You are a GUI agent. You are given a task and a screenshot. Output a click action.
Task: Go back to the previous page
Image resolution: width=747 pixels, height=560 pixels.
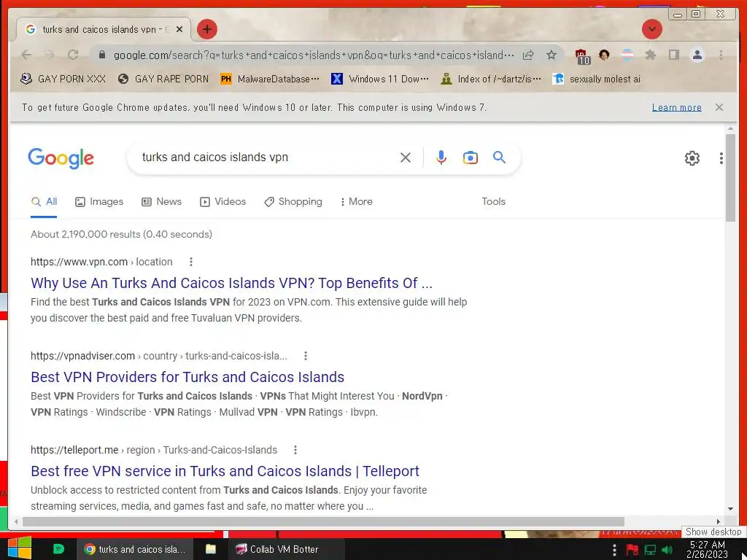(27, 55)
